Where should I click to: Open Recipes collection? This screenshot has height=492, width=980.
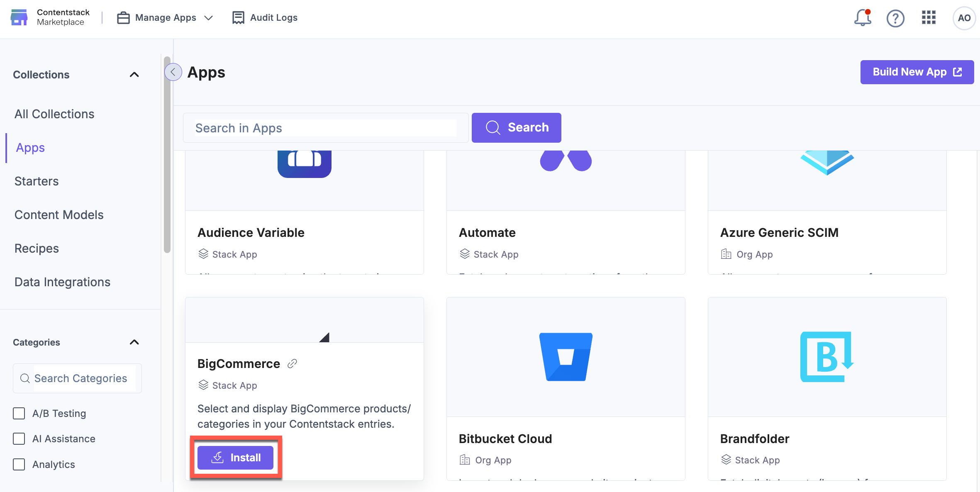pos(37,248)
